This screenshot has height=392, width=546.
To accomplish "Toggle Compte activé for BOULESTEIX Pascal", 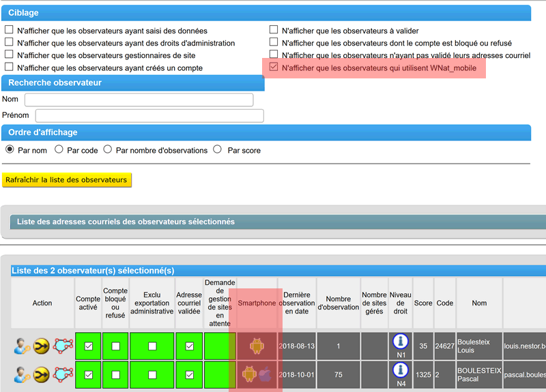I will click(x=89, y=374).
